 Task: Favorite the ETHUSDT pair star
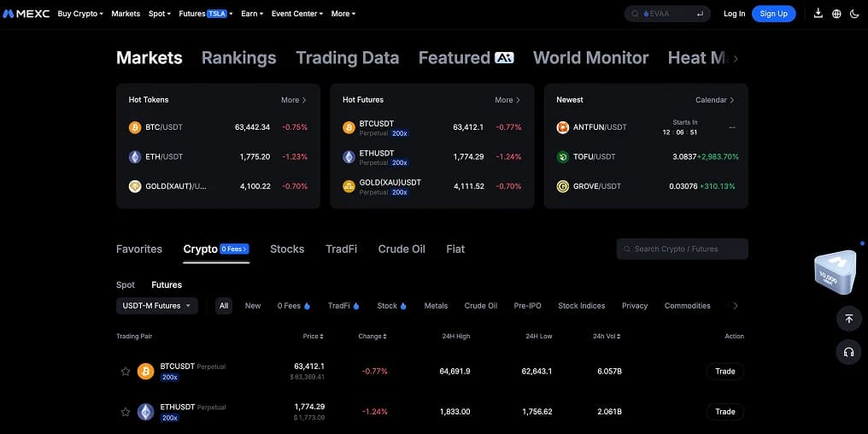pyautogui.click(x=126, y=412)
